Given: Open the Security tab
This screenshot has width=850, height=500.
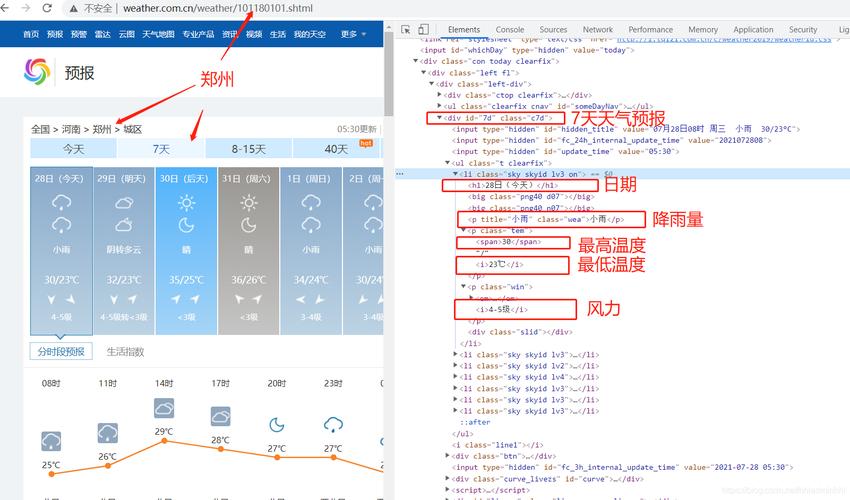Looking at the screenshot, I should point(803,29).
